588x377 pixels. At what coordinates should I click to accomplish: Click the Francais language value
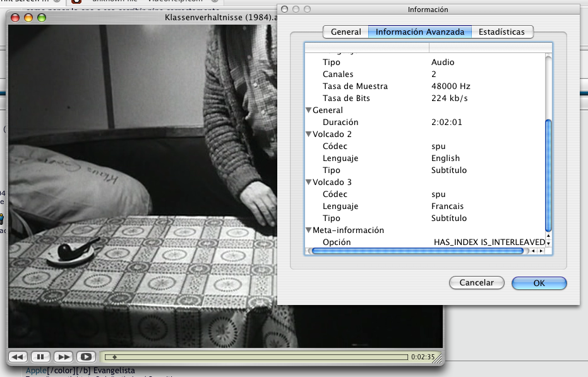(447, 206)
